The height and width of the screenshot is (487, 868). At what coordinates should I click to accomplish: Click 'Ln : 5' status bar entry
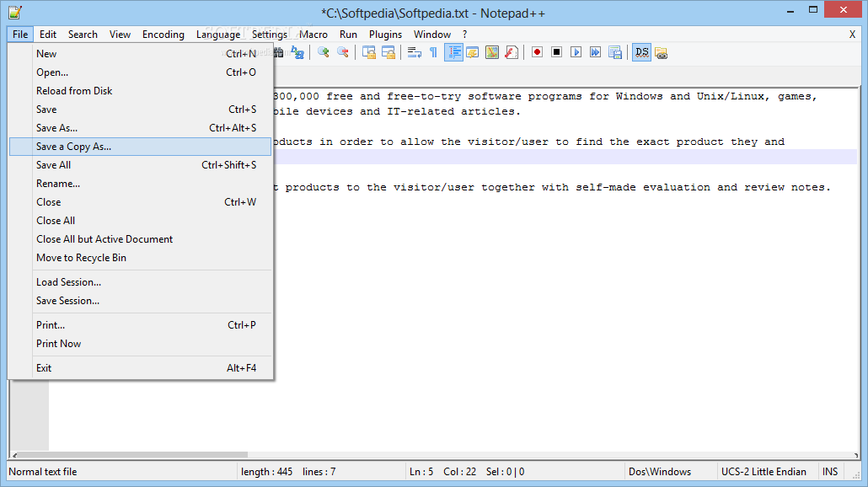click(x=421, y=472)
